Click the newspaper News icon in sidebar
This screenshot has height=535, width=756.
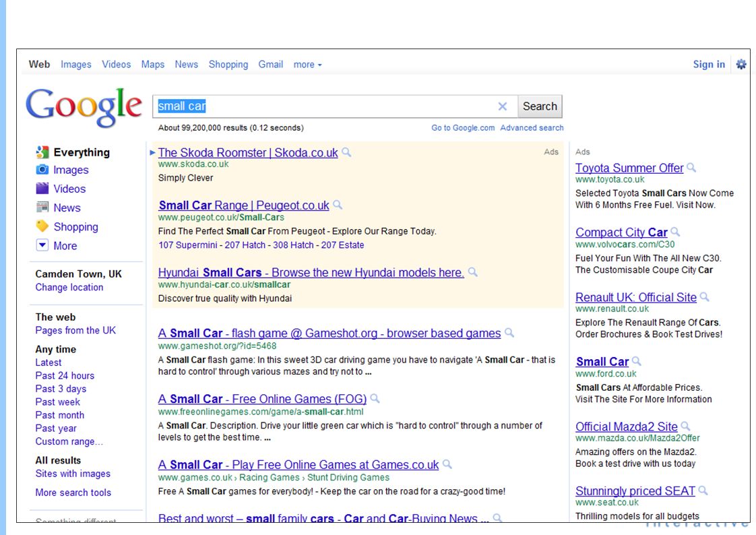pos(42,208)
